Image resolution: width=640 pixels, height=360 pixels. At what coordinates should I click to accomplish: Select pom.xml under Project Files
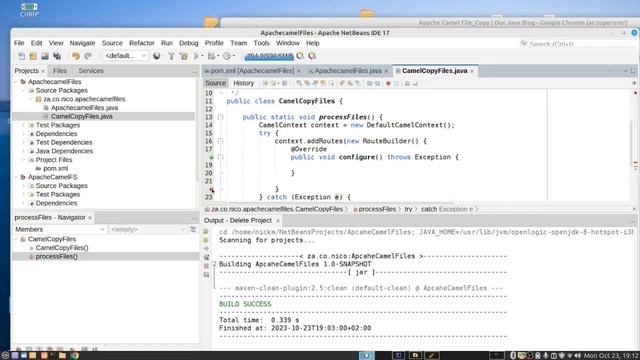pyautogui.click(x=56, y=169)
